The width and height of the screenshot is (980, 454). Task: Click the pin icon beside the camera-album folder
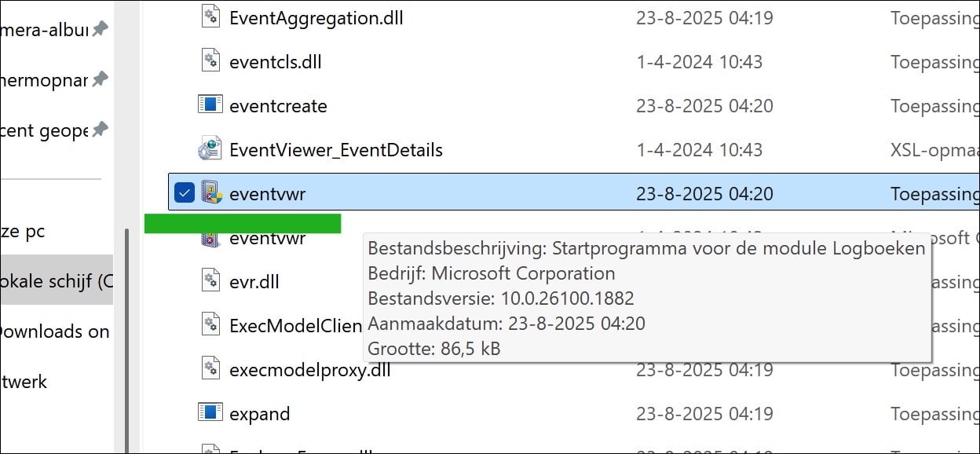100,29
